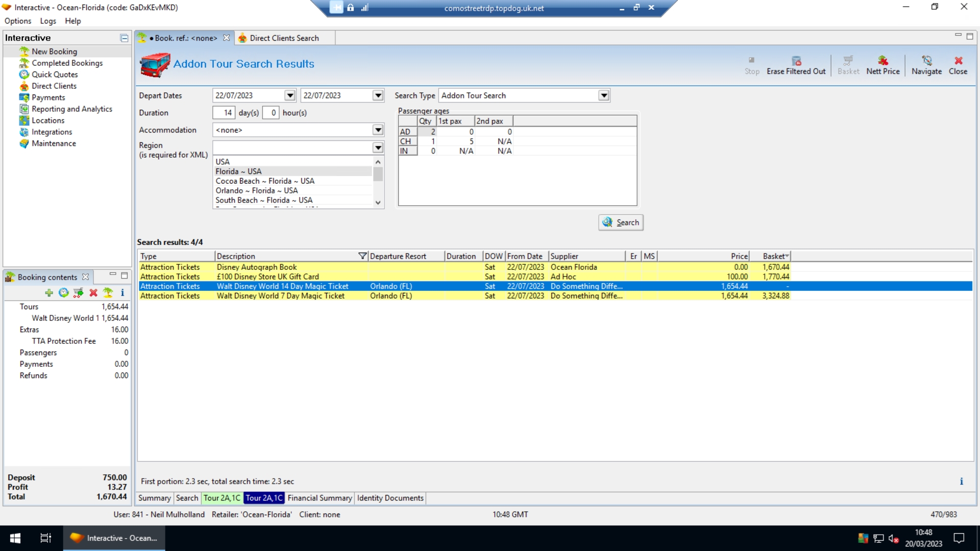Open Reporting and Analytics in sidebar
Viewport: 980px width, 551px height.
tap(71, 109)
